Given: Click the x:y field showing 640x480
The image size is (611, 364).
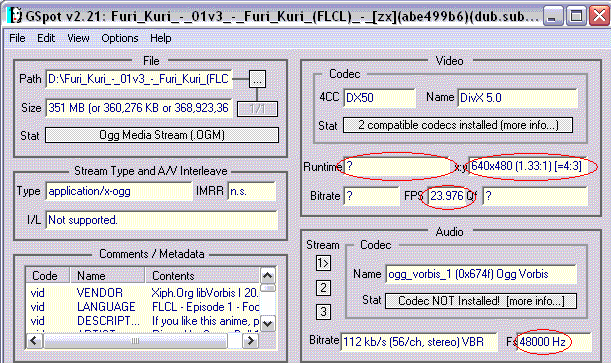Looking at the screenshot, I should tap(528, 166).
